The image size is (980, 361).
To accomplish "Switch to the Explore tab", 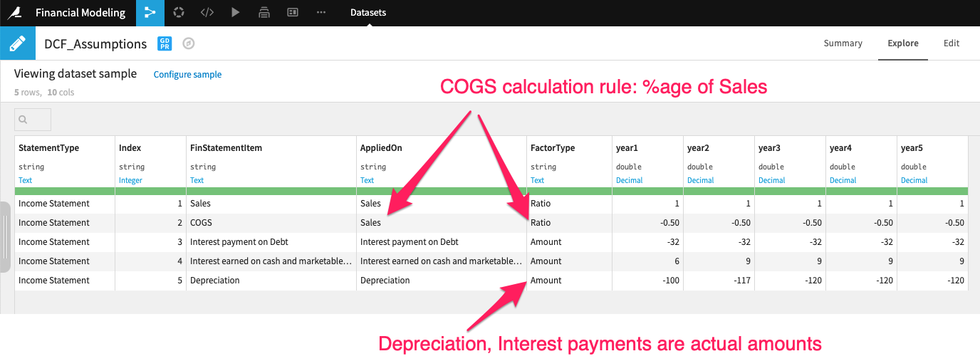I will pyautogui.click(x=903, y=43).
